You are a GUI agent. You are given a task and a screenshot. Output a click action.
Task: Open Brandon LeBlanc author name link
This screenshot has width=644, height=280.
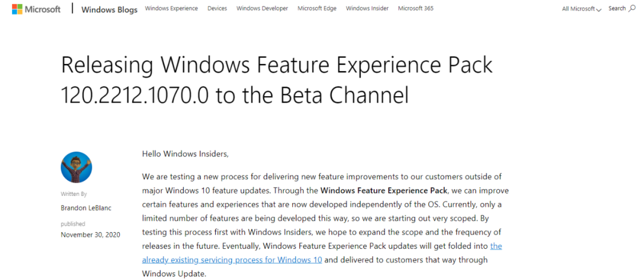click(x=86, y=208)
